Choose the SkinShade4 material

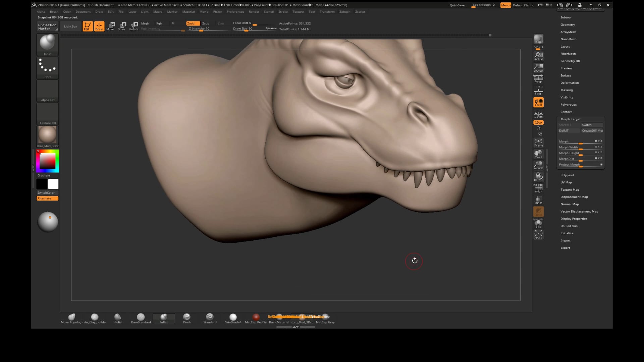tap(233, 318)
